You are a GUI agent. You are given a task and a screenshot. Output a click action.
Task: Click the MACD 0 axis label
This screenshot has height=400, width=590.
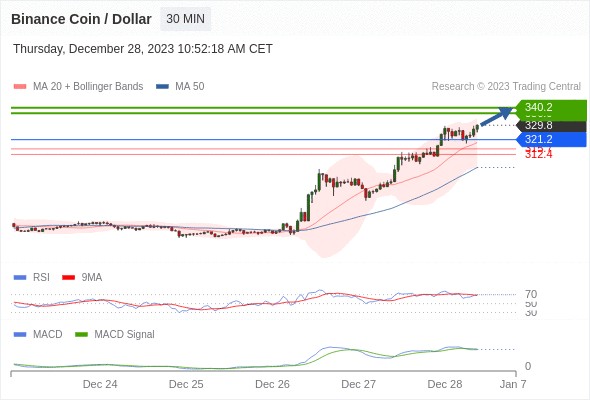[528, 366]
